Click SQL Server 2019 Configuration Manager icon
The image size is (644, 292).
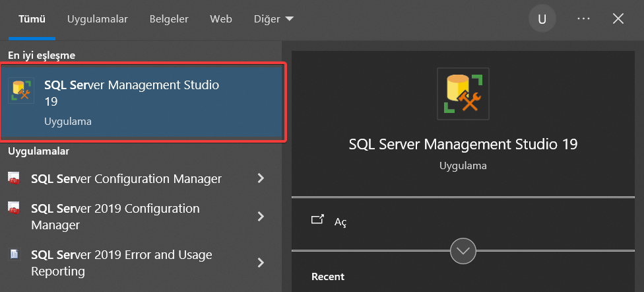coord(14,208)
